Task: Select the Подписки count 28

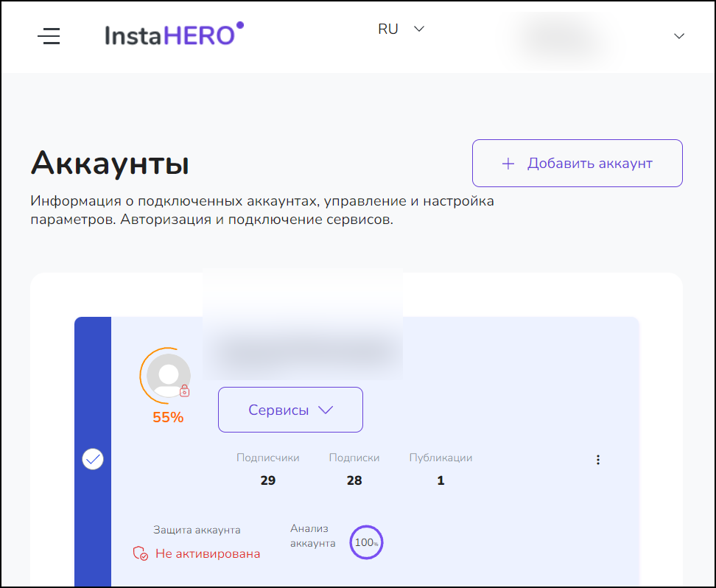Action: tap(354, 480)
